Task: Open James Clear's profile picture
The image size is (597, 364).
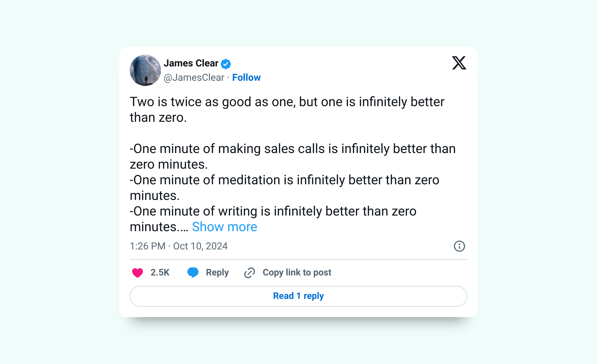Action: coord(145,70)
